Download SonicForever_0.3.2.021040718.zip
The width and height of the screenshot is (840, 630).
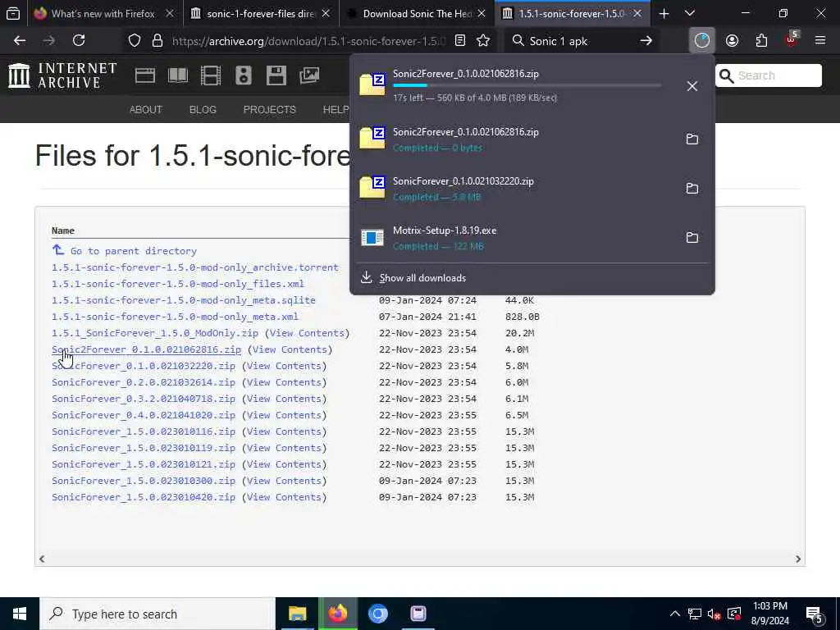point(144,399)
